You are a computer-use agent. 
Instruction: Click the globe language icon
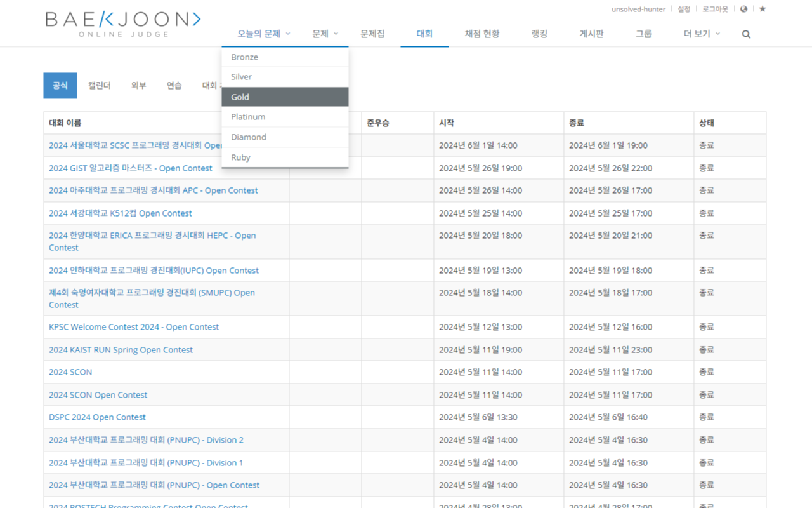(744, 9)
